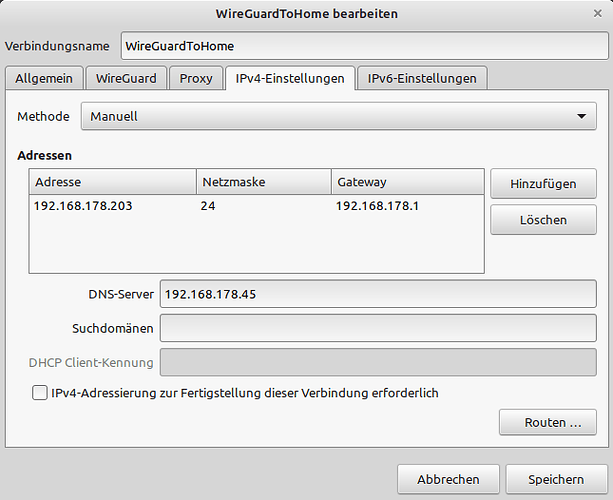The height and width of the screenshot is (500, 613).
Task: Click Speichern to save the connection
Action: pos(556,479)
